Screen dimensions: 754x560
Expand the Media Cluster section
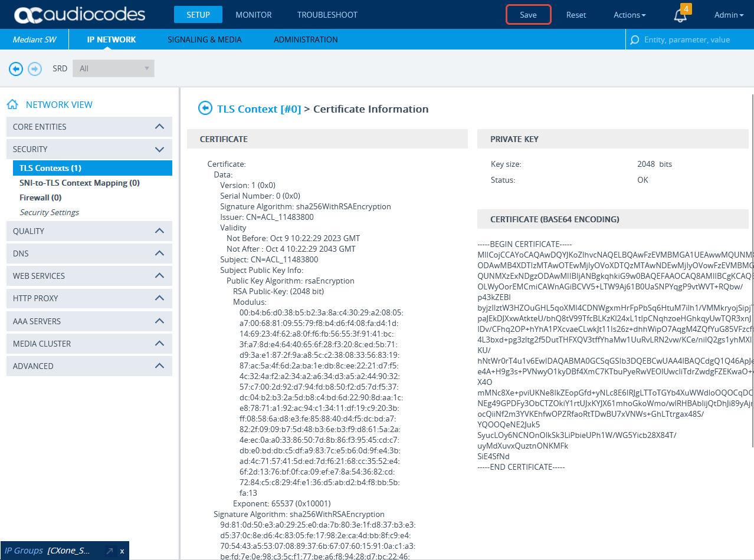pos(89,344)
